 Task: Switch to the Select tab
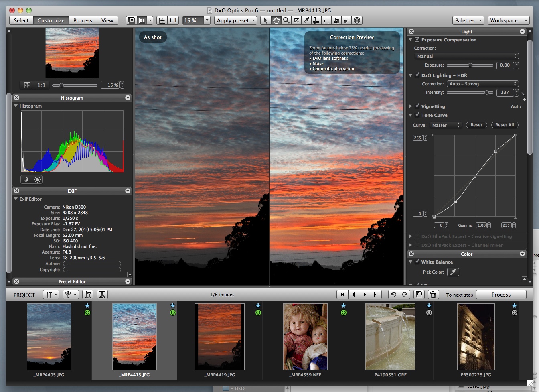click(21, 20)
